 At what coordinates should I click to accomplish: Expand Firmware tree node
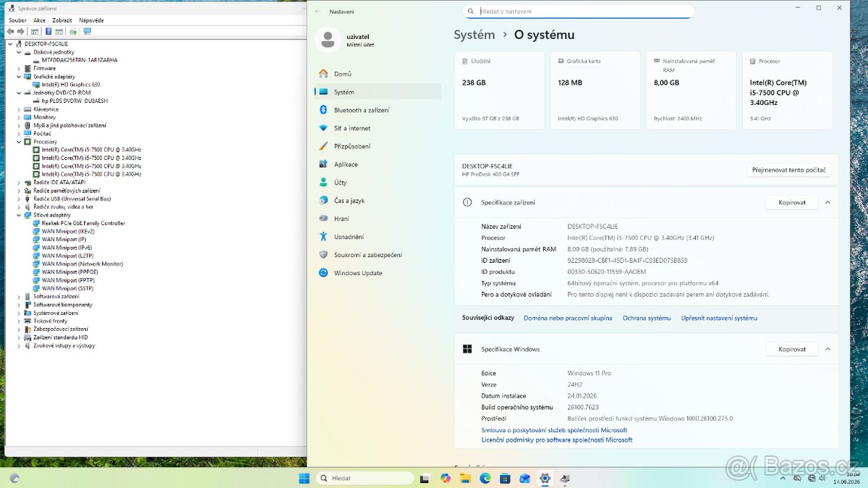coord(19,68)
